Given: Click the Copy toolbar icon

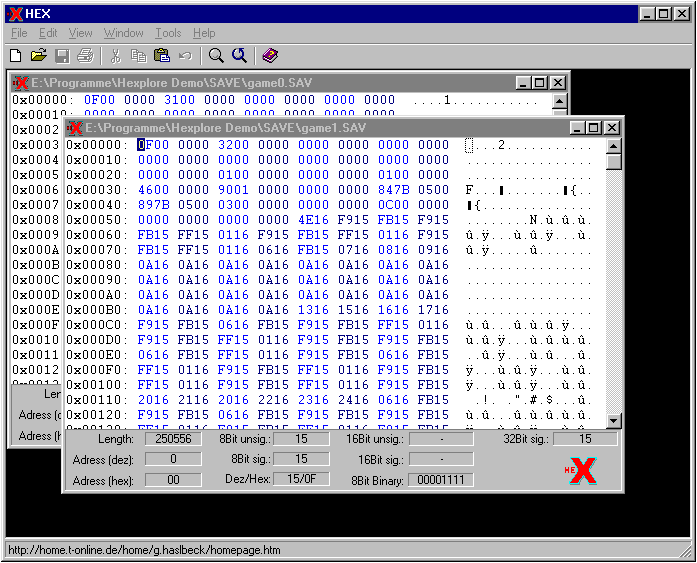Looking at the screenshot, I should 139,56.
